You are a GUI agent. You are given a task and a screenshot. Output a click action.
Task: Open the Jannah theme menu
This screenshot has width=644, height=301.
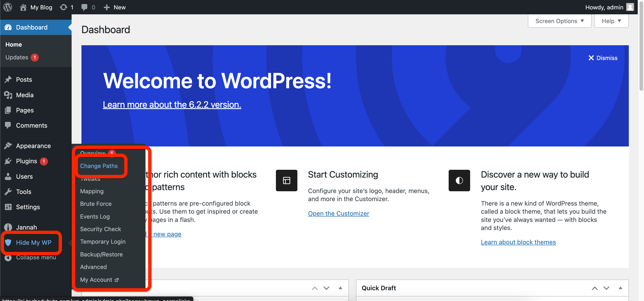pyautogui.click(x=26, y=227)
